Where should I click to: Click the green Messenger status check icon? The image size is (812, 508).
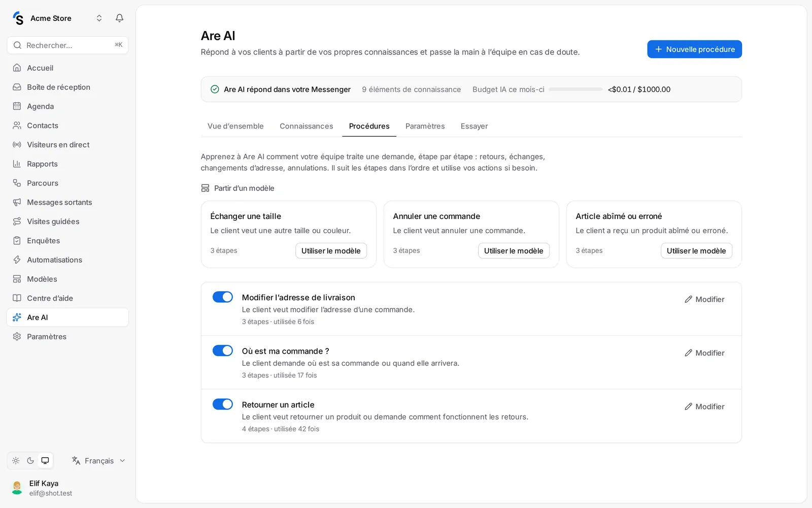(x=215, y=89)
